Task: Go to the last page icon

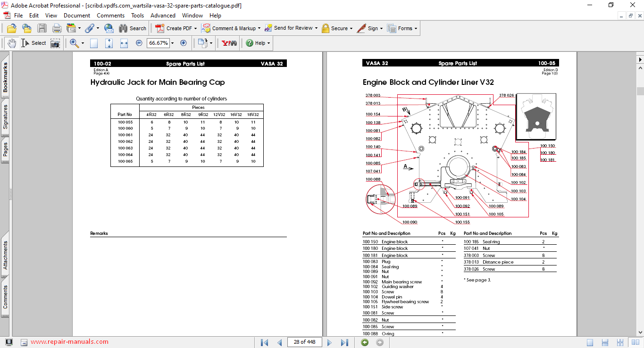Action: click(344, 342)
